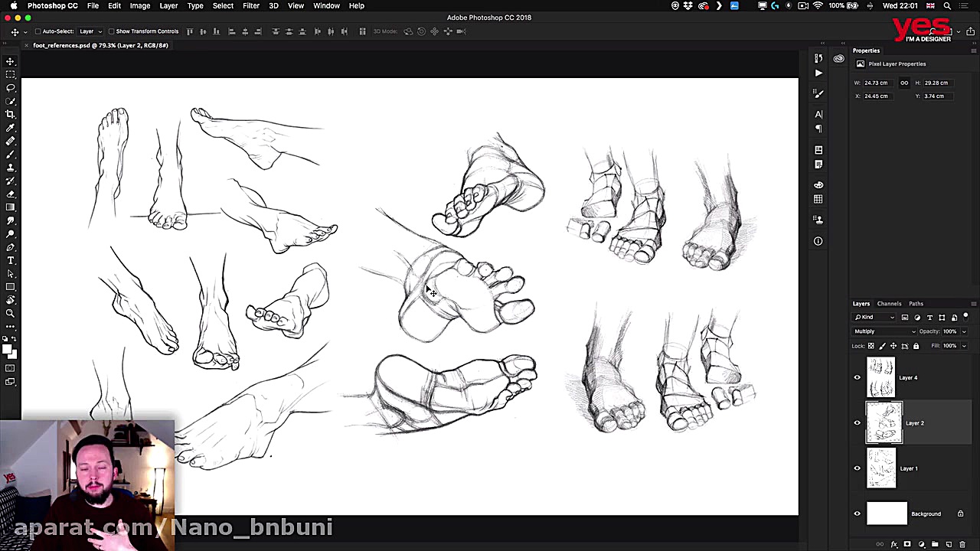Add a layer mask
Screen dimensions: 980x551
907,544
